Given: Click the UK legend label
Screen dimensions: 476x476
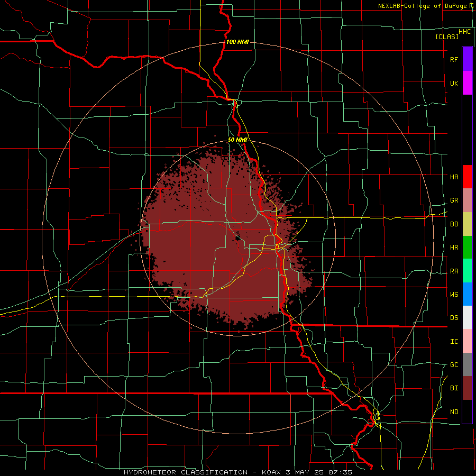Looking at the screenshot, I should point(454,83).
